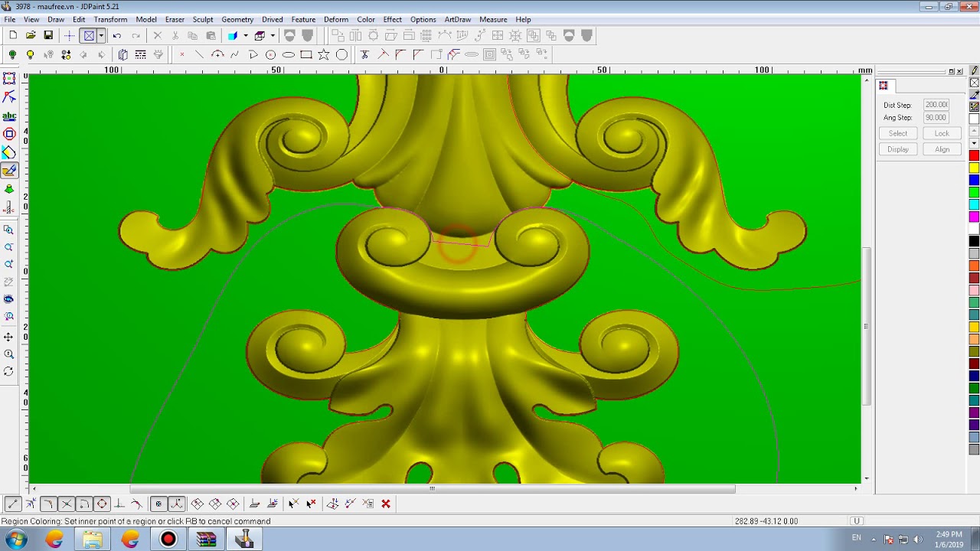The height and width of the screenshot is (551, 980).
Task: Open the File menu
Action: point(10,19)
